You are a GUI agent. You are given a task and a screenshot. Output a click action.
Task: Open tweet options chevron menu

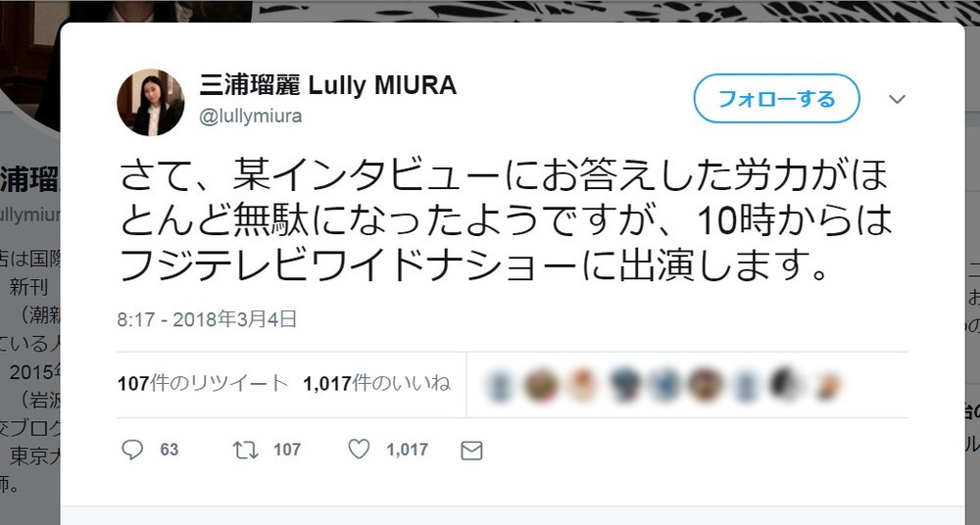point(897,99)
